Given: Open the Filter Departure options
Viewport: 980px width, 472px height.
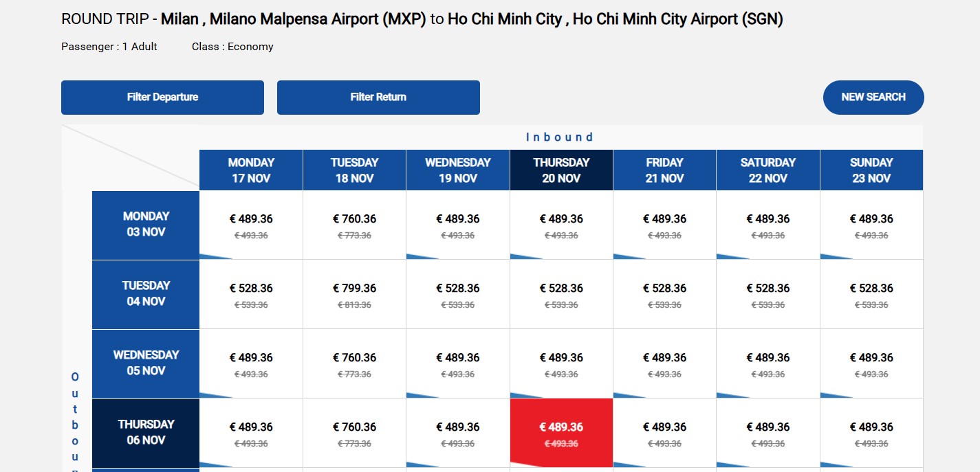Looking at the screenshot, I should pos(162,98).
